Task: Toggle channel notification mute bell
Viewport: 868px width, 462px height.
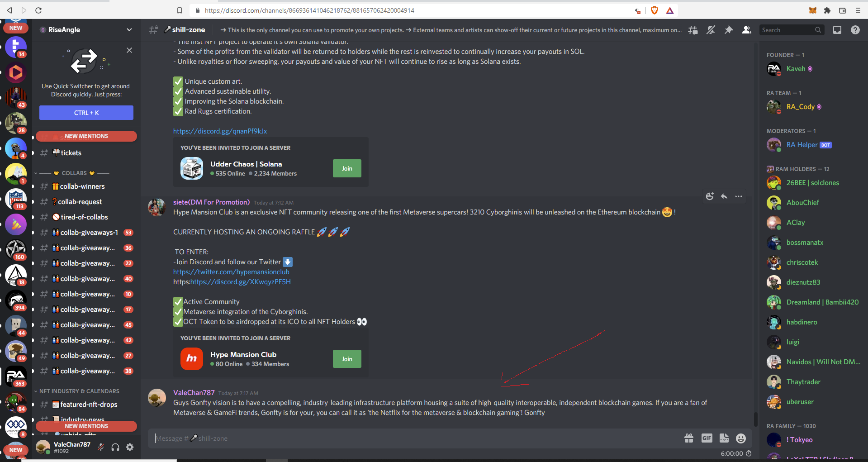Action: coord(711,30)
